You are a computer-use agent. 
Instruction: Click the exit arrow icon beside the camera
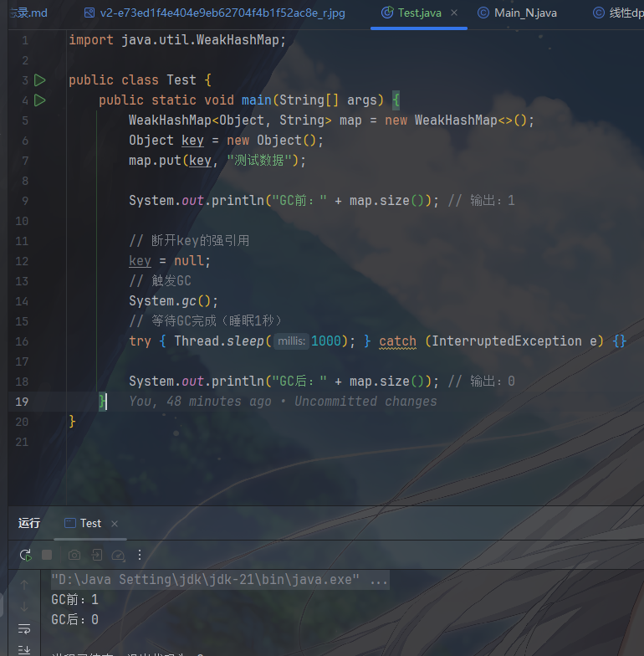pos(97,555)
